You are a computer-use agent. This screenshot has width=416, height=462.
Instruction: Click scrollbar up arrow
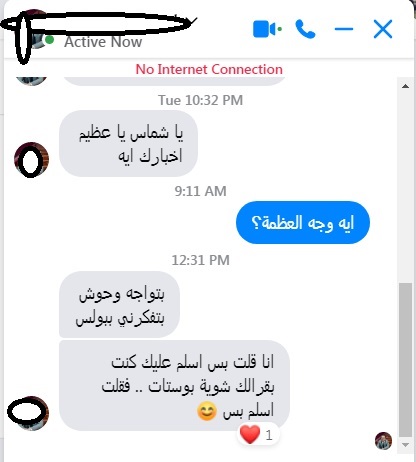tap(405, 87)
